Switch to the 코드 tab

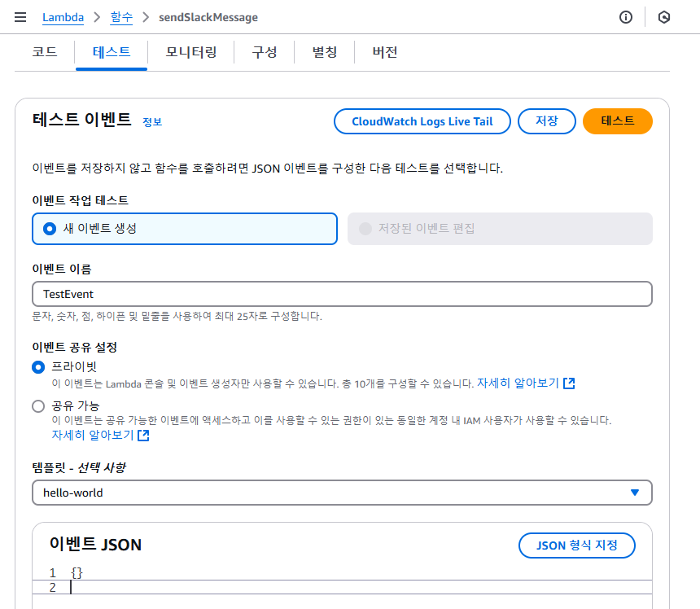pos(45,52)
